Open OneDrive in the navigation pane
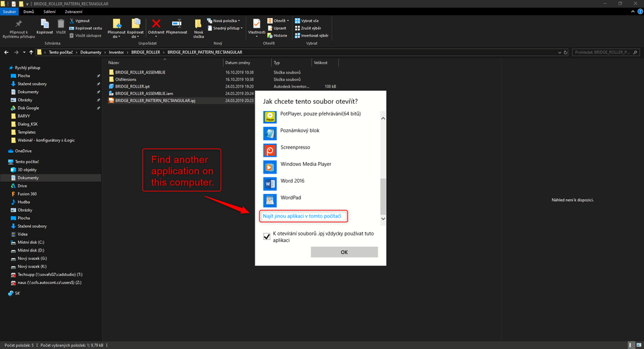 [23, 151]
